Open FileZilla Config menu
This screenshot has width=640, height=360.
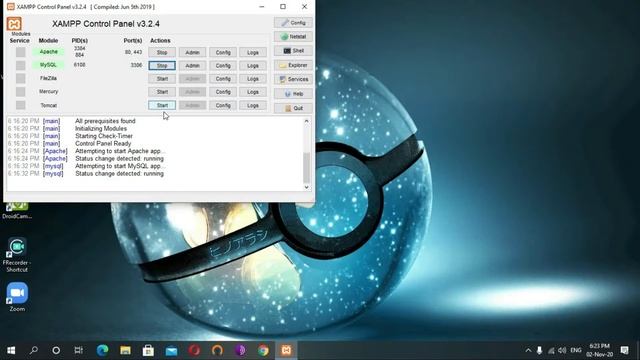click(x=223, y=79)
